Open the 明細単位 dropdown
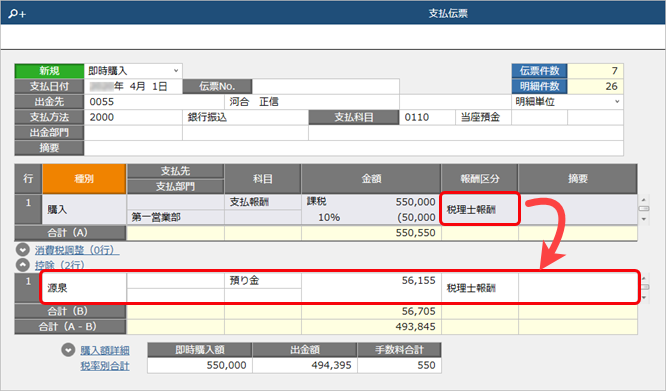This screenshot has height=391, width=666. point(567,102)
